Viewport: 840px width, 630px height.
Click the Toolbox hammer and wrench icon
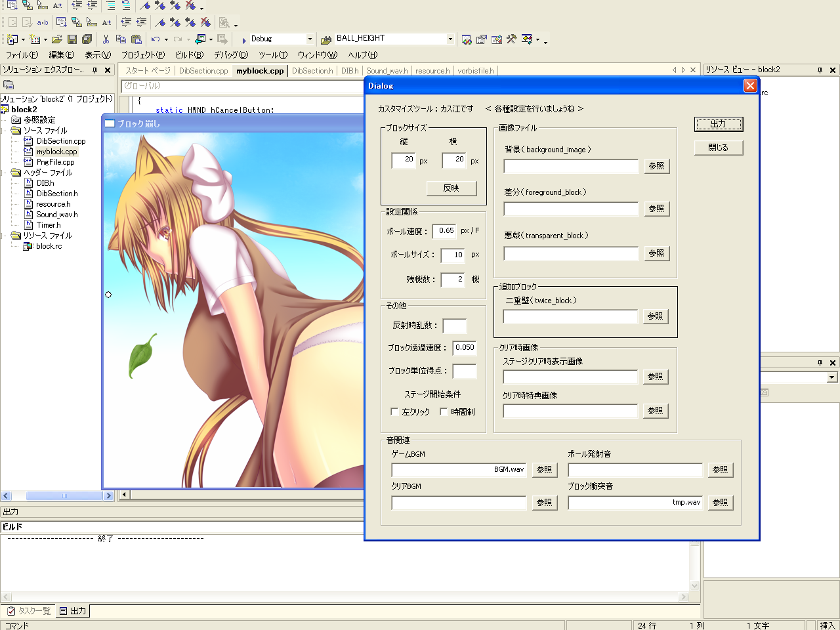[512, 39]
